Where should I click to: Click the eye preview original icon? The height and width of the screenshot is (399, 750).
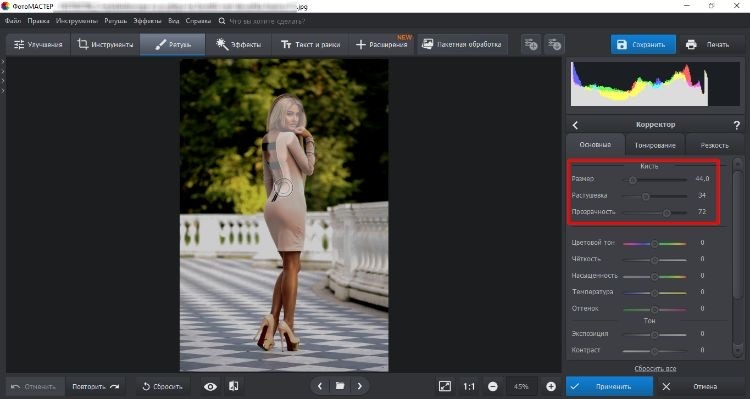[210, 387]
